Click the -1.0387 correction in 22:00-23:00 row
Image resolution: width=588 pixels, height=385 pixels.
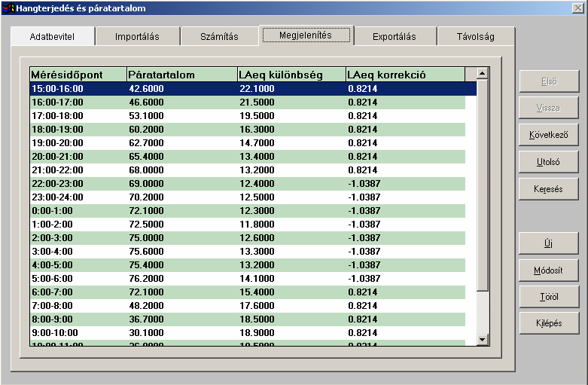[364, 184]
